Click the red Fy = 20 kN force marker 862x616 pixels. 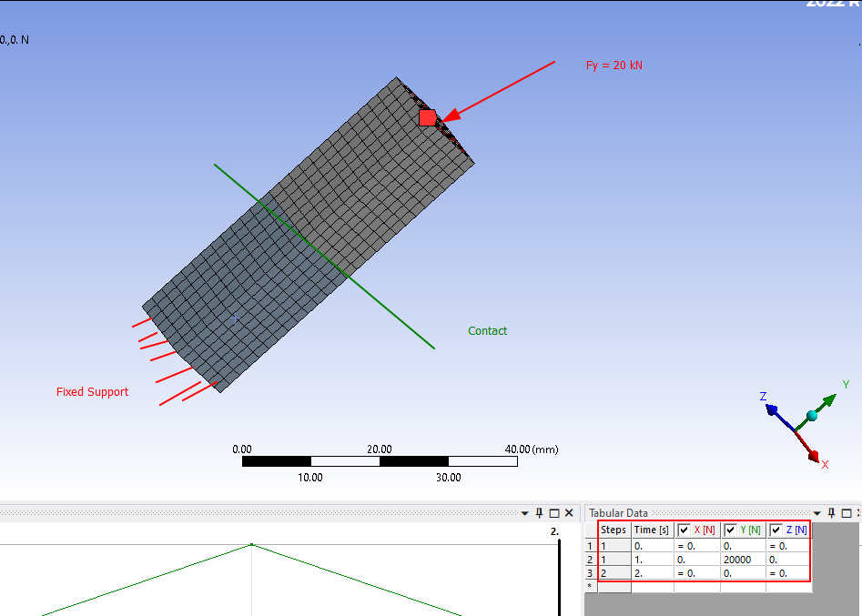click(x=428, y=116)
